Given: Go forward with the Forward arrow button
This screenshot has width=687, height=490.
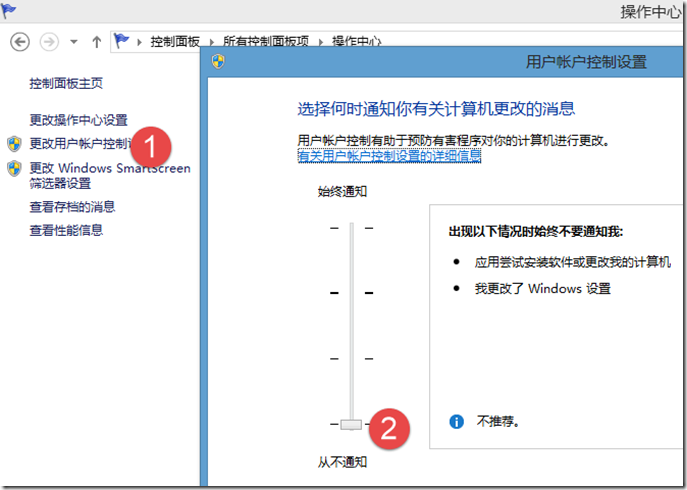Looking at the screenshot, I should point(49,43).
